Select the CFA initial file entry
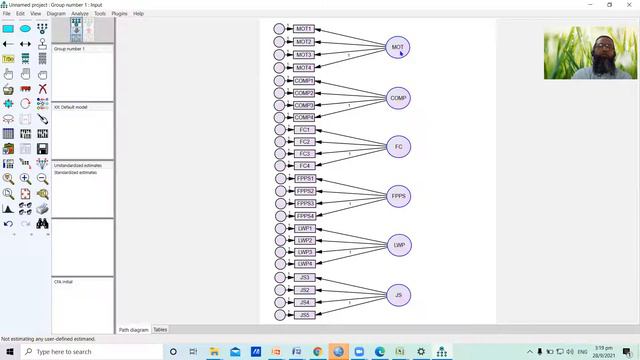This screenshot has width=640, height=360. (63, 282)
